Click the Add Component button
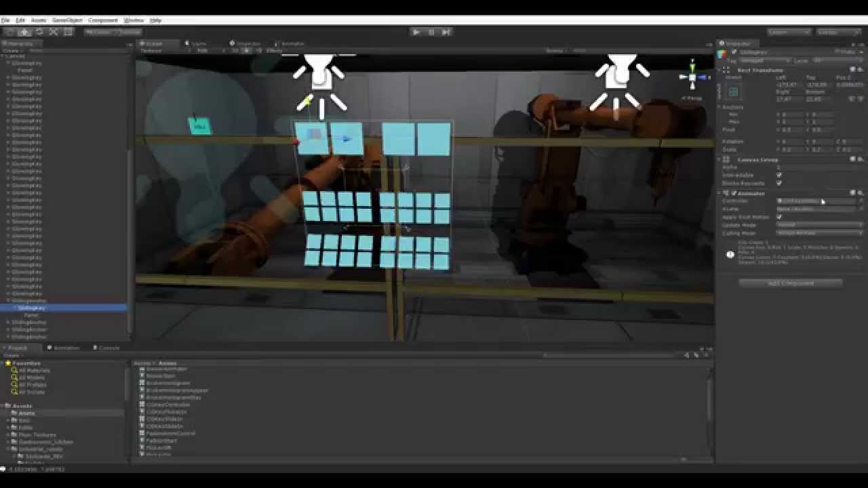Image resolution: width=868 pixels, height=488 pixels. click(790, 283)
